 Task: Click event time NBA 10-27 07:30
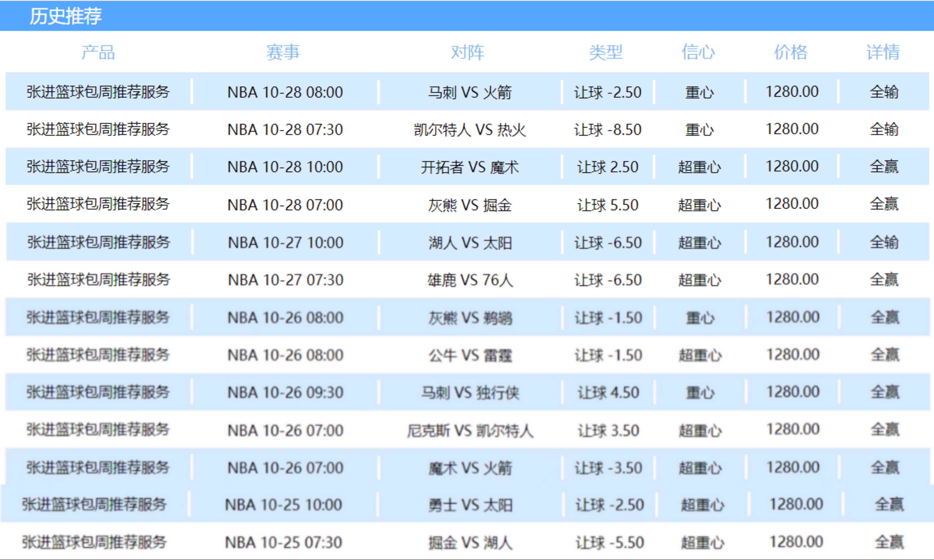285,280
